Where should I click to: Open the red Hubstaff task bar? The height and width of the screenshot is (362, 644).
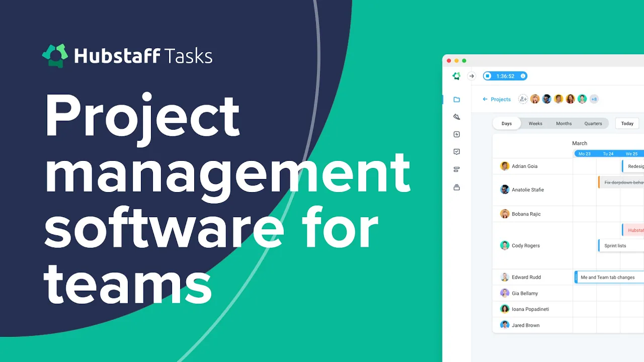[633, 230]
